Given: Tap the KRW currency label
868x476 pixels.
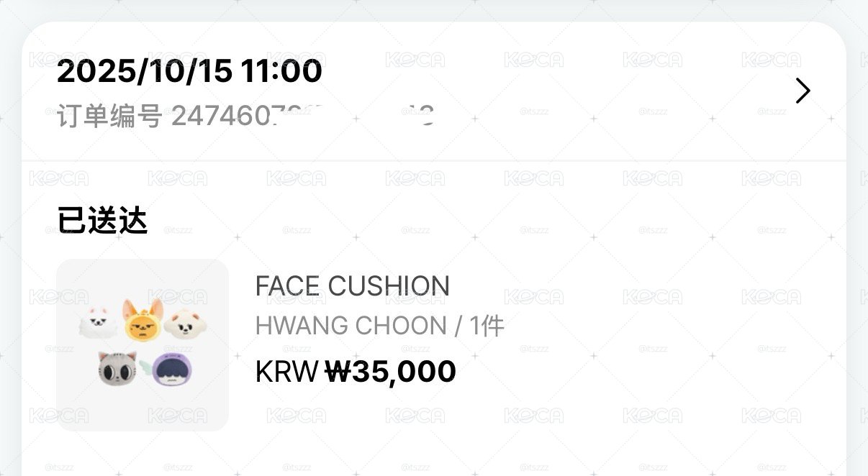Looking at the screenshot, I should [x=286, y=372].
